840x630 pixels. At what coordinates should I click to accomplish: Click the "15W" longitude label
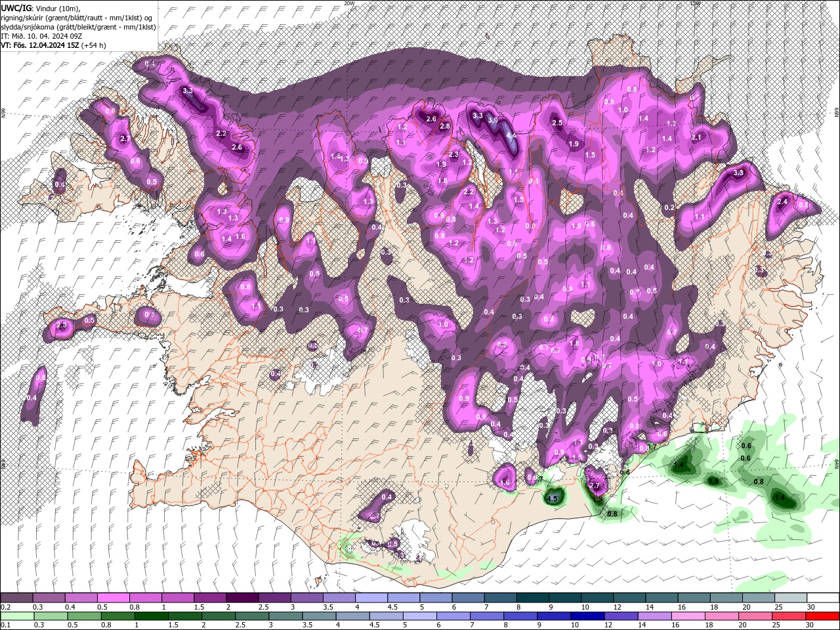(696, 3)
